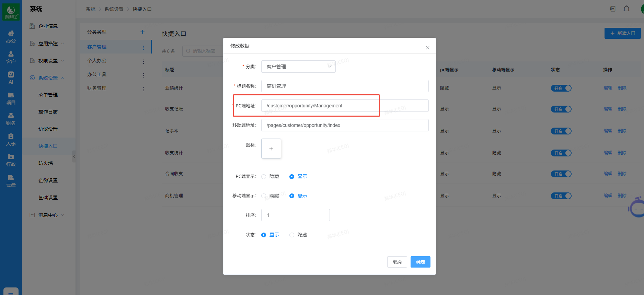The height and width of the screenshot is (295, 644).
Task: Select 隐藏 for PC端显示
Action: point(264,177)
